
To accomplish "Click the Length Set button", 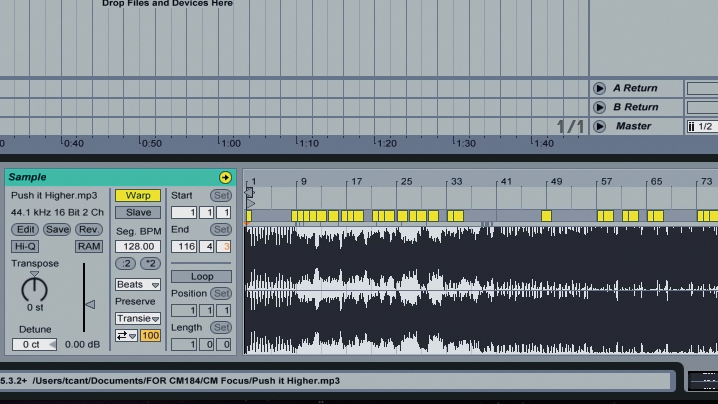I will 221,328.
